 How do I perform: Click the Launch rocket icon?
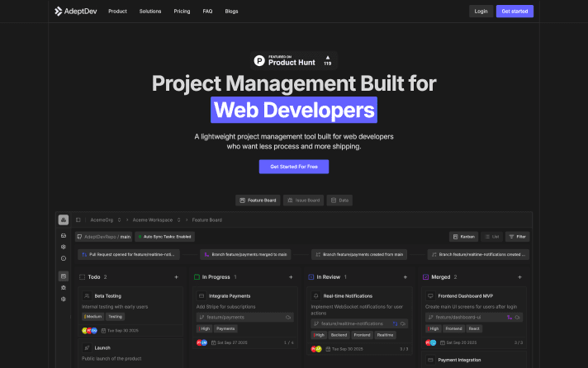coord(87,347)
